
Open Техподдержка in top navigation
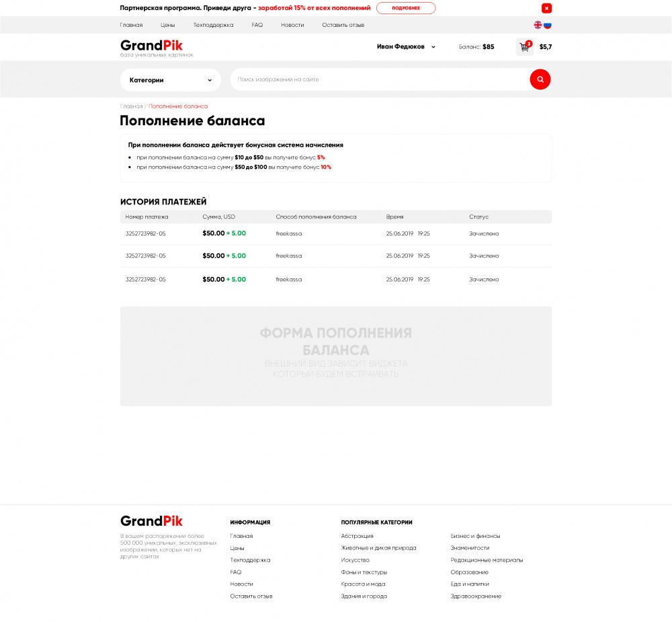point(213,25)
